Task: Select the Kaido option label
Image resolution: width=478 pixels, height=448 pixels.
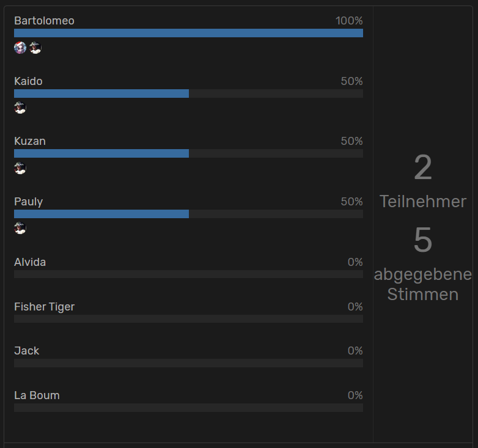Action: pos(28,81)
